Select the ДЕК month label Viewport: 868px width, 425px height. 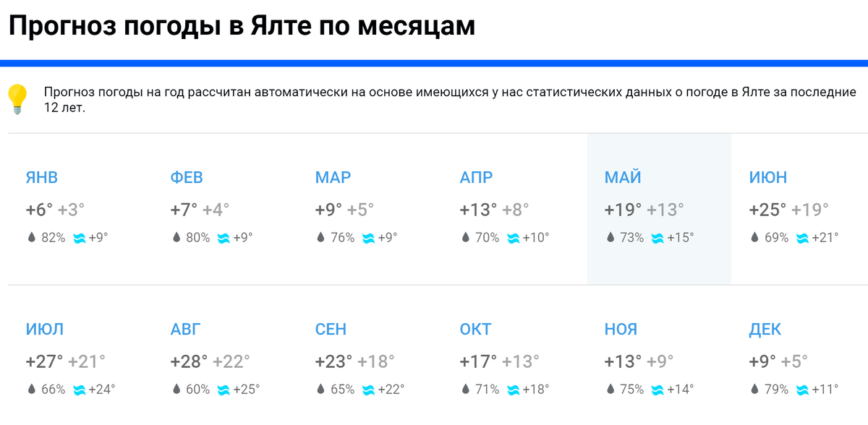pos(766,329)
